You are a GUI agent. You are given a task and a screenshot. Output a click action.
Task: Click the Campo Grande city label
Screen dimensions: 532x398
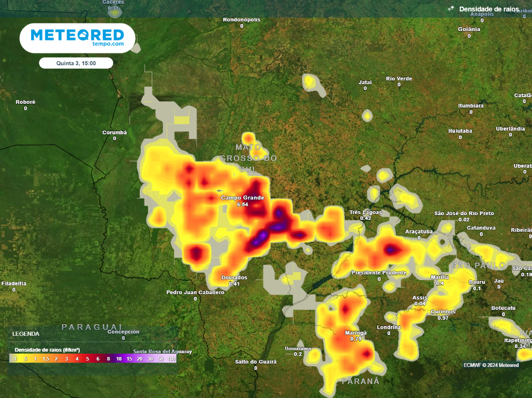(x=243, y=198)
